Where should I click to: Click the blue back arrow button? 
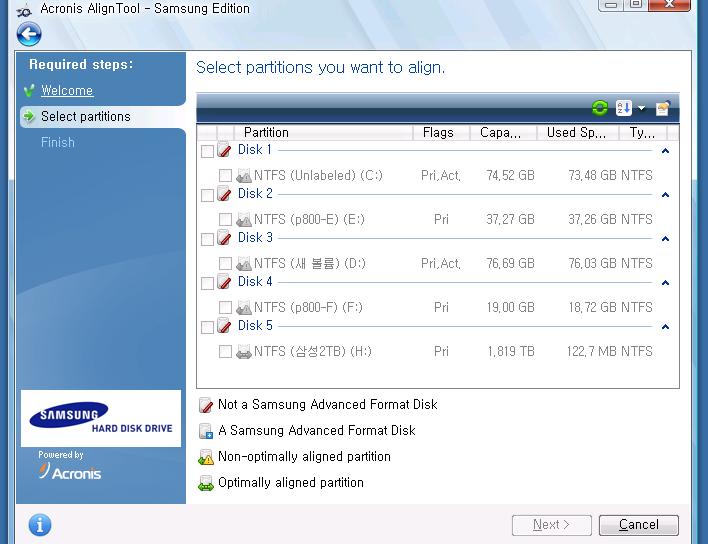point(29,34)
